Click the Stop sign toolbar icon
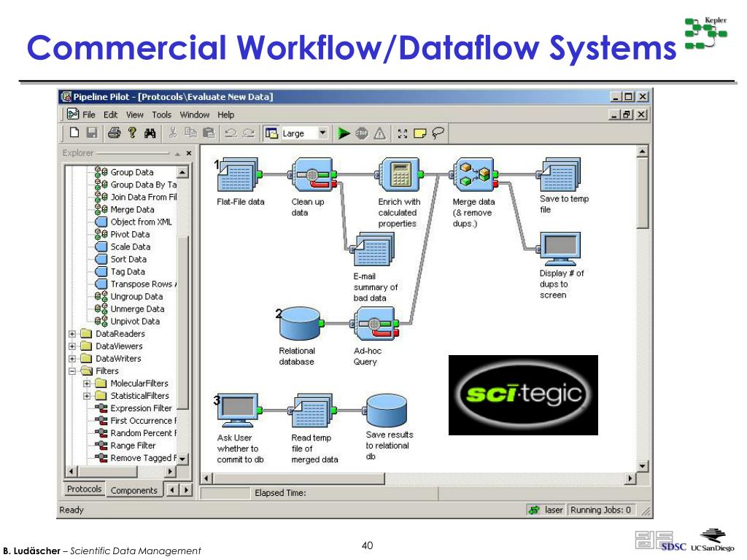Image resolution: width=747 pixels, height=560 pixels. (362, 133)
